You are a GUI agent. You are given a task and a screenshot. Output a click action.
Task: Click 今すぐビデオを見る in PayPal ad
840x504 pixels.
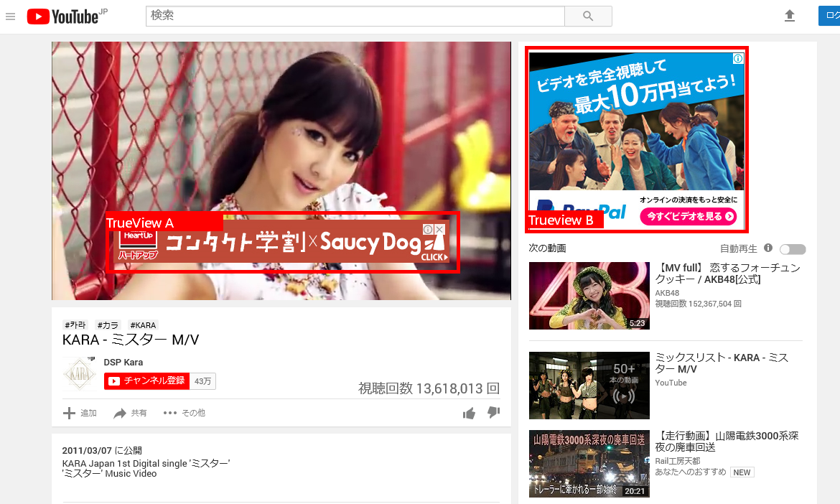pyautogui.click(x=689, y=216)
